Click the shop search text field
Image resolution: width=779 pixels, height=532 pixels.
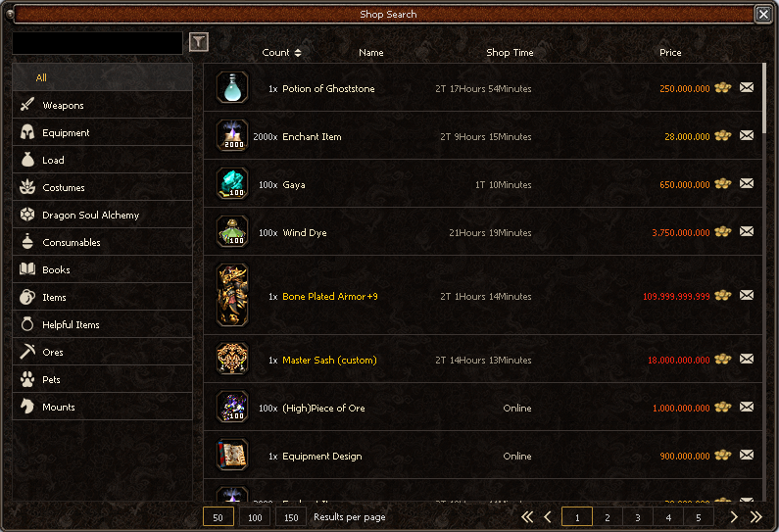pos(97,43)
